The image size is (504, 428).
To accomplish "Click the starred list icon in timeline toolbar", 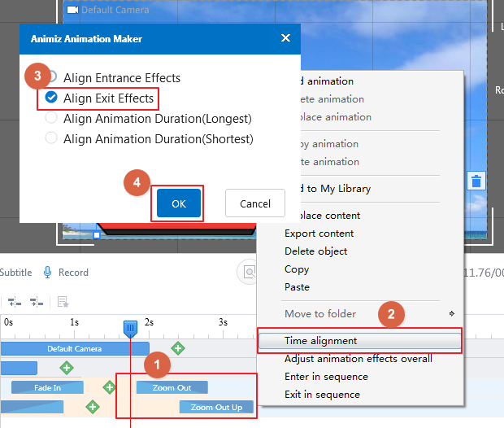I will tap(63, 302).
